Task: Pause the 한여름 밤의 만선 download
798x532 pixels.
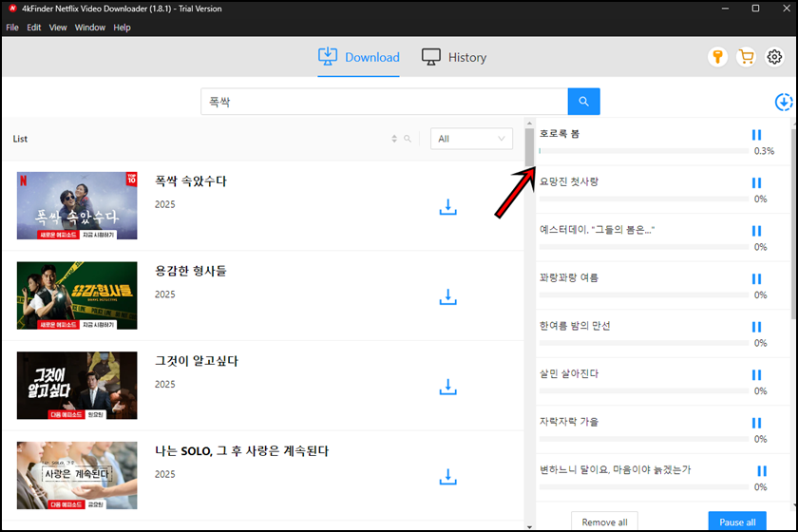Action: click(757, 327)
